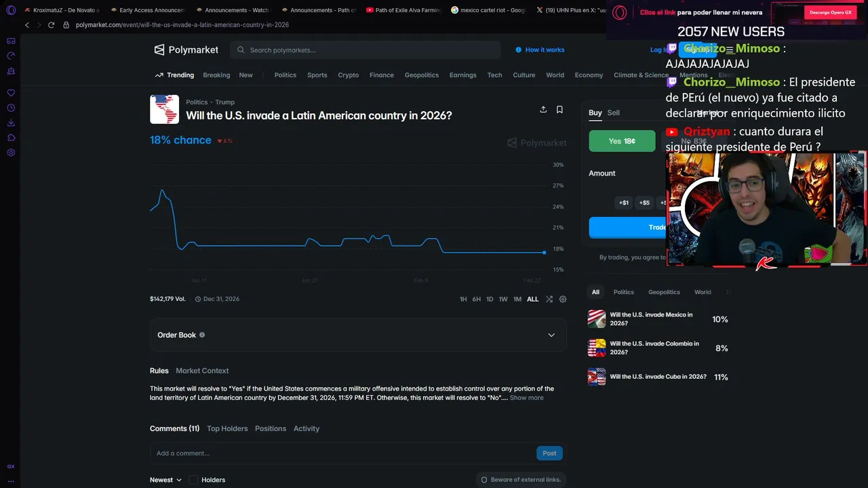This screenshot has width=868, height=488.
Task: Select the 1W chart range
Action: [x=503, y=299]
